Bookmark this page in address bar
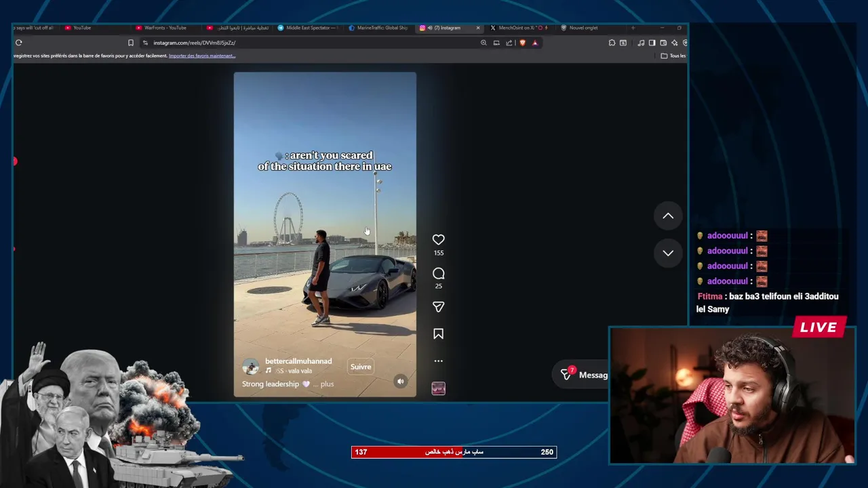 (131, 43)
